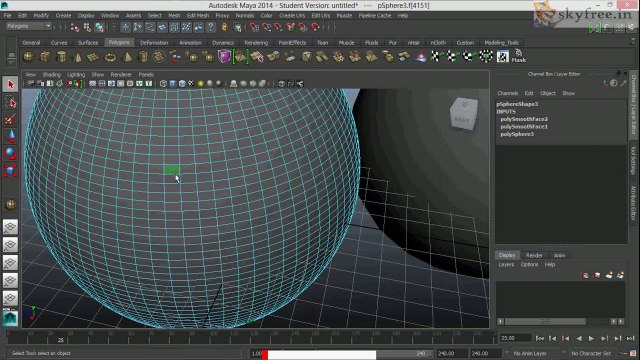
Task: Toggle Snap to grids magnet
Action: (254, 27)
